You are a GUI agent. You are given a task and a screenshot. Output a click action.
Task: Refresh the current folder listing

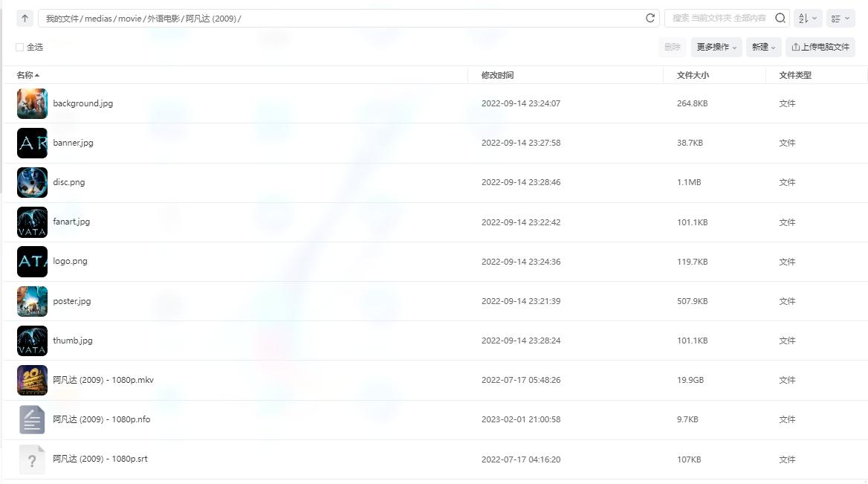pyautogui.click(x=650, y=19)
